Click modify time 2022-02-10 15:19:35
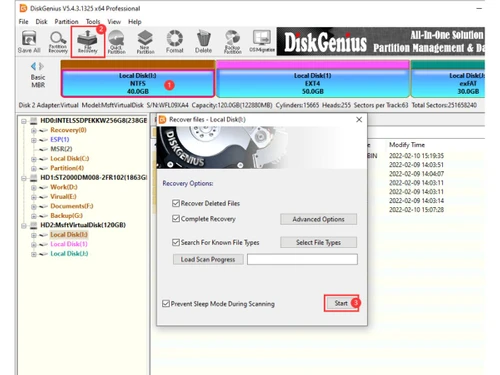Image resolution: width=500 pixels, height=375 pixels. (x=416, y=156)
